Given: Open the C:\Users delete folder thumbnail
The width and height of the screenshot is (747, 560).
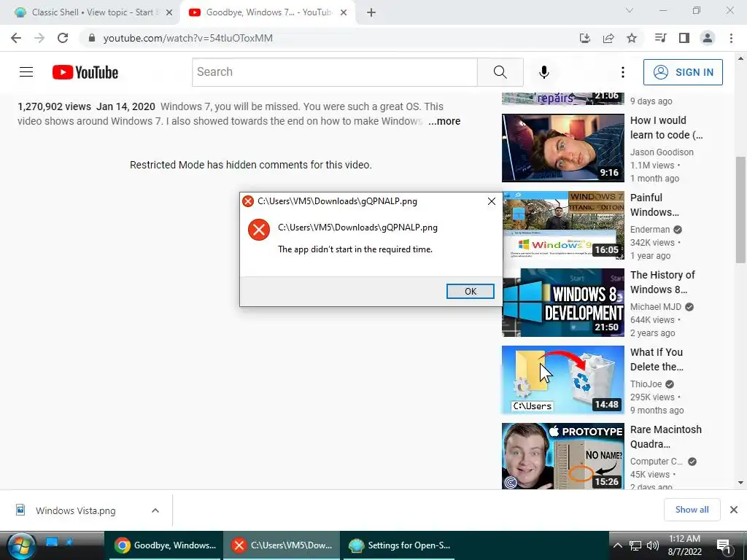Looking at the screenshot, I should (562, 379).
